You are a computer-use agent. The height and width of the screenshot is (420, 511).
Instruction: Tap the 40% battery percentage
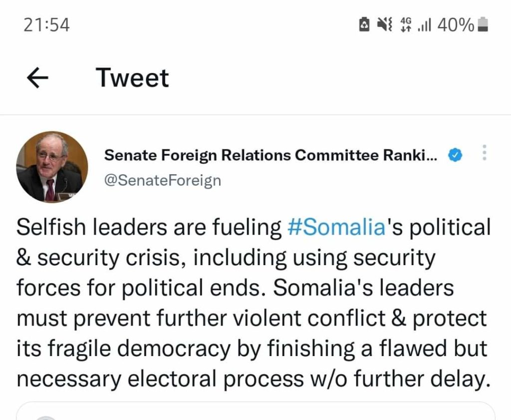455,24
